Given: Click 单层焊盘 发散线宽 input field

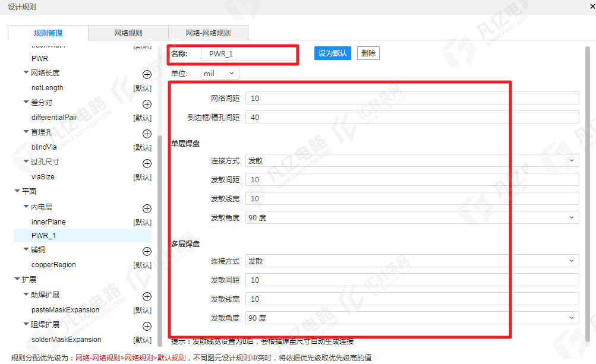Looking at the screenshot, I should pyautogui.click(x=412, y=198).
